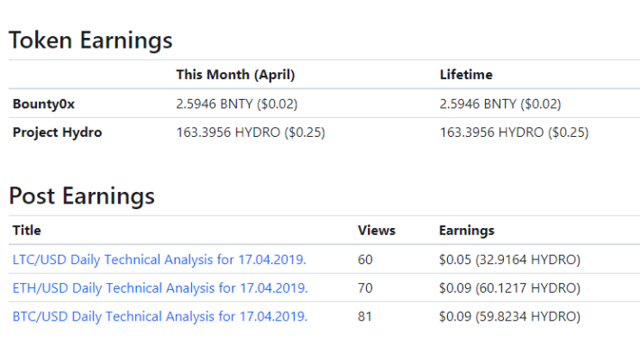Open the ETH/USD Daily Technical Analysis post
Image resolution: width=640 pixels, height=364 pixels.
point(160,288)
